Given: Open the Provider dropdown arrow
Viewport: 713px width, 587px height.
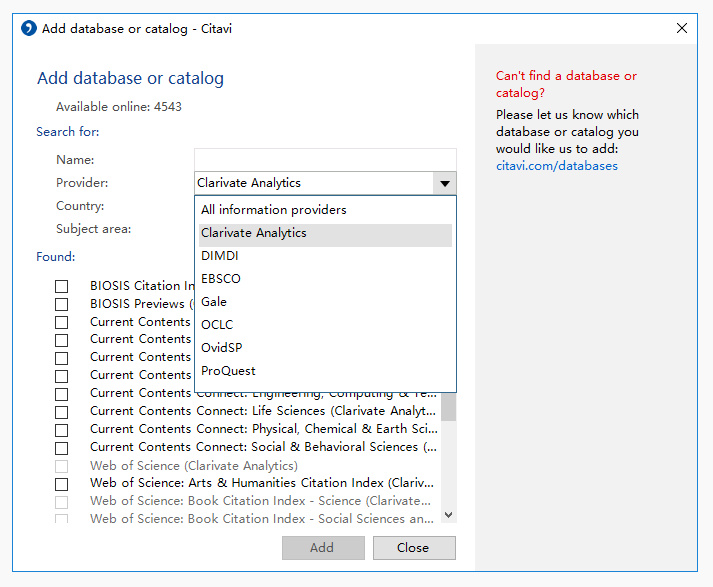Looking at the screenshot, I should 444,183.
